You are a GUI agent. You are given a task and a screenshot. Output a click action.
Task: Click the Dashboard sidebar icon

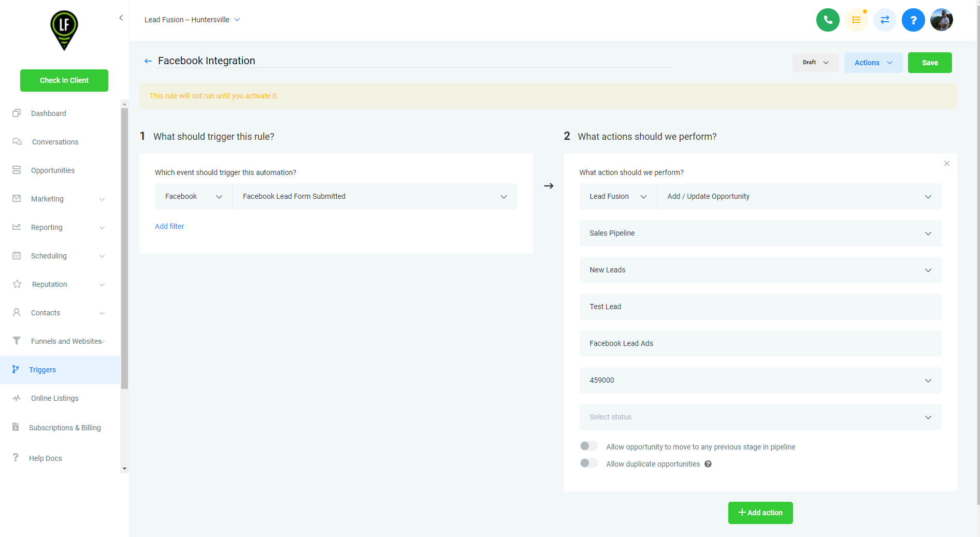point(17,113)
